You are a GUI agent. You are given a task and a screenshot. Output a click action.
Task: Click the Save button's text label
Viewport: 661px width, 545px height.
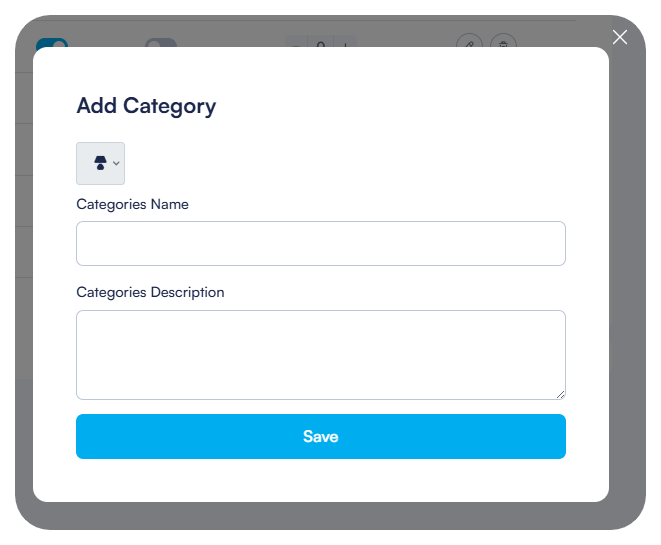(x=320, y=436)
